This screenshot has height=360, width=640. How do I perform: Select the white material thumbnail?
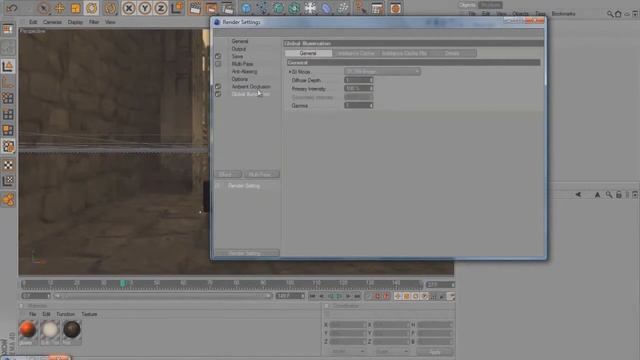pyautogui.click(x=50, y=330)
